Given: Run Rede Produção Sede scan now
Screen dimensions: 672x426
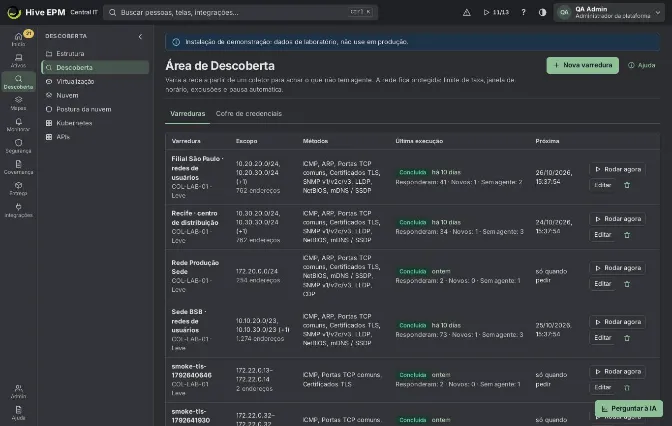Looking at the screenshot, I should (618, 268).
